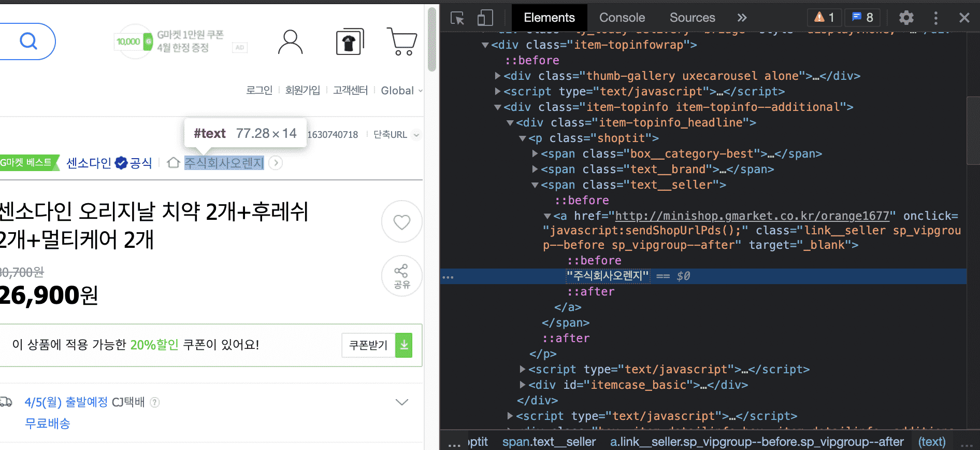The width and height of the screenshot is (980, 450).
Task: Close the DevTools panel
Action: 964,18
